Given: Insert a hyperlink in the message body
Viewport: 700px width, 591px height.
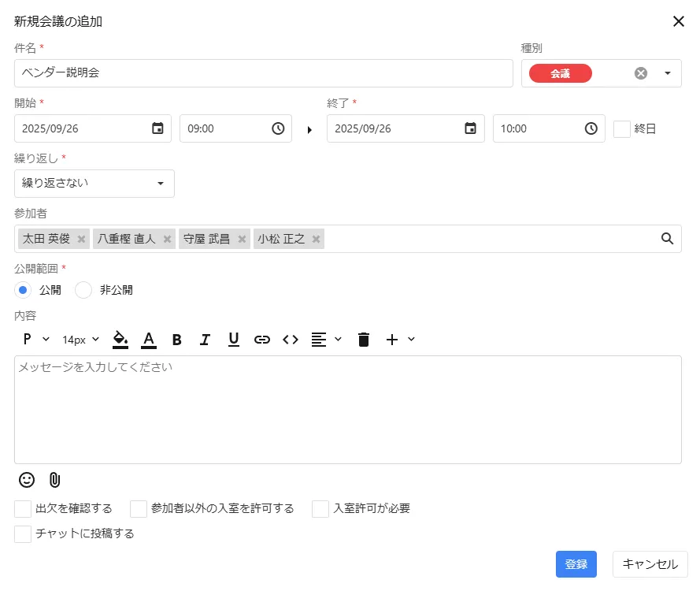Looking at the screenshot, I should (x=262, y=339).
